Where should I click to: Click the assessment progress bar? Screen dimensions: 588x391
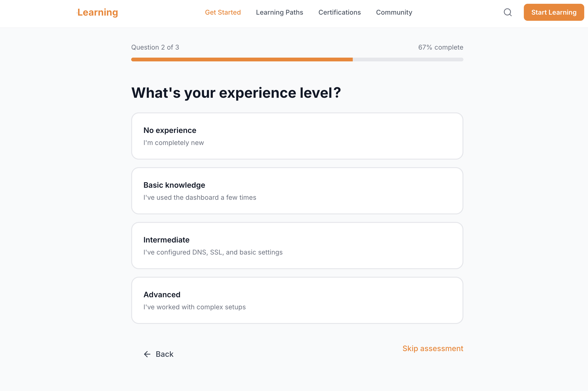click(x=297, y=59)
